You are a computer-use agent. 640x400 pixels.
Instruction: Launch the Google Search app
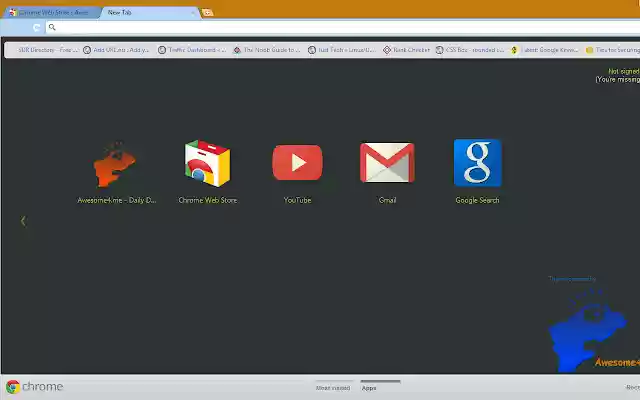[478, 163]
